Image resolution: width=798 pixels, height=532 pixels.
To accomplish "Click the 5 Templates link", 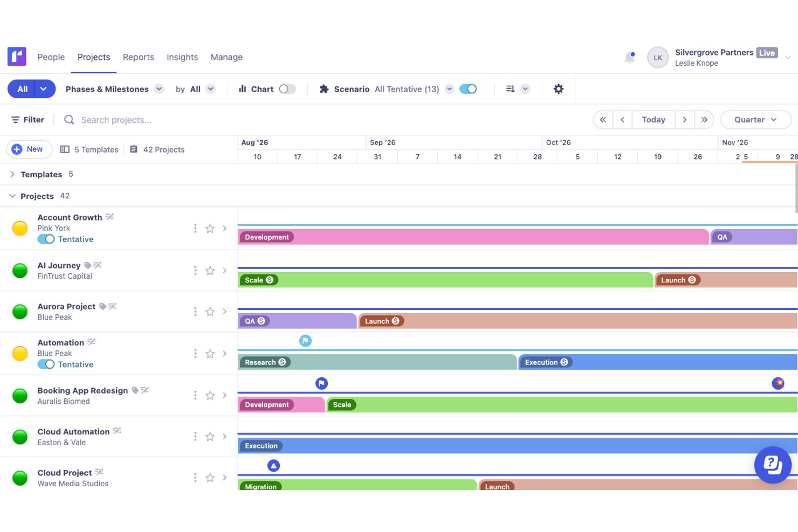I will tap(90, 149).
